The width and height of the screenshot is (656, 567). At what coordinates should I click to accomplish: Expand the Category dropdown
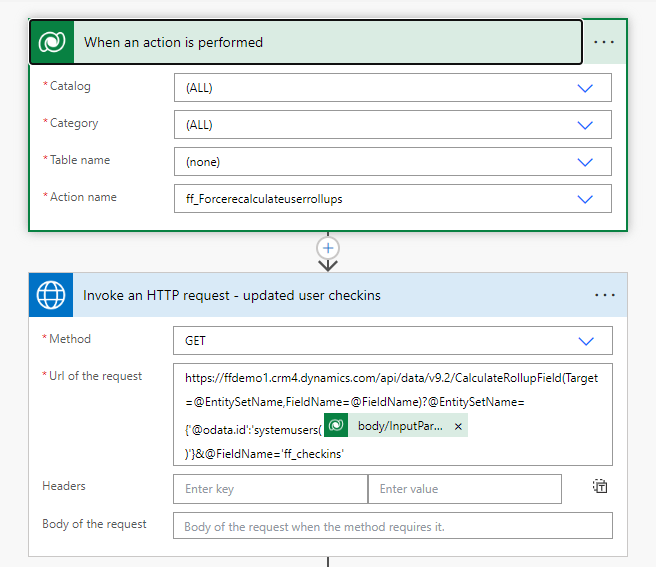[586, 125]
